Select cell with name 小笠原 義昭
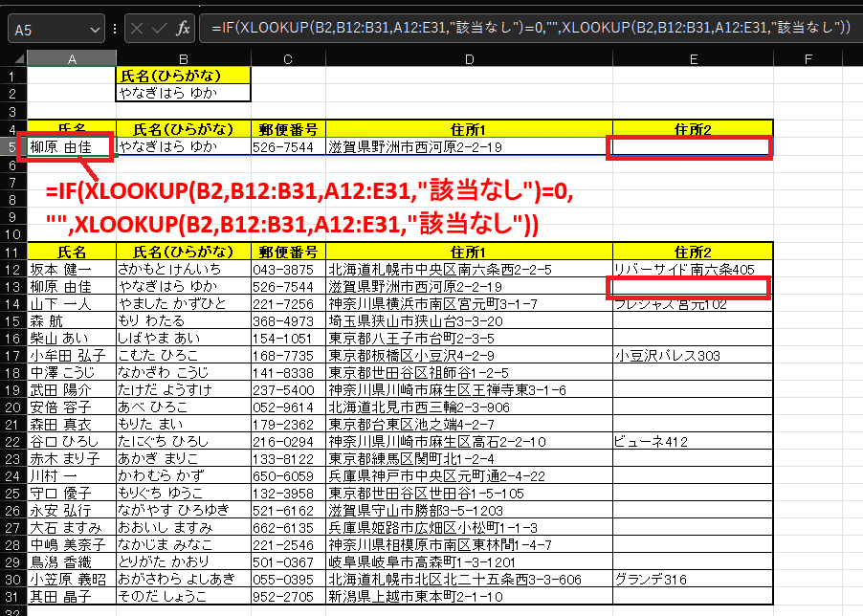863x616 pixels. pos(71,580)
